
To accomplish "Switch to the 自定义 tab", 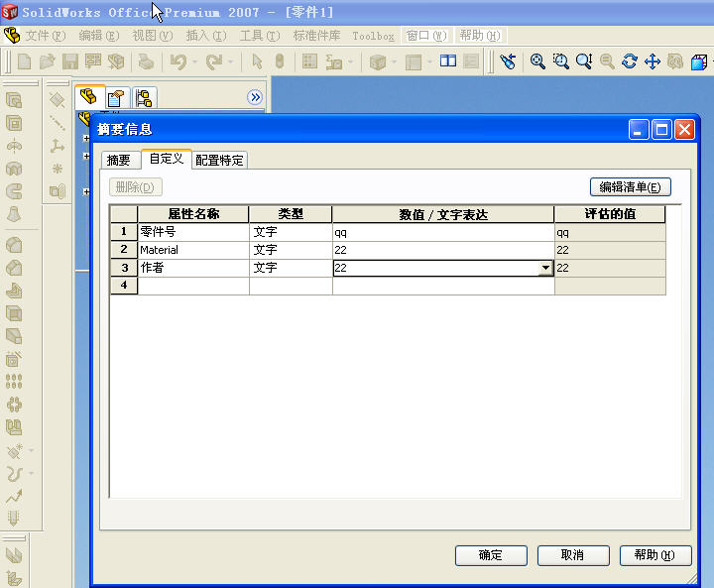I will point(167,159).
